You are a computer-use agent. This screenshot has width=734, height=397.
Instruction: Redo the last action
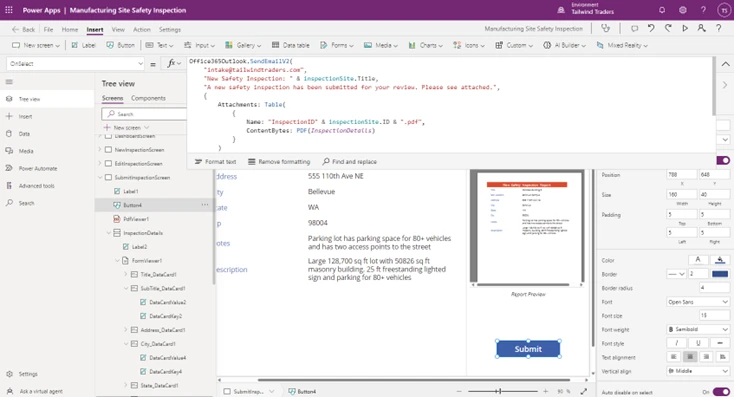tap(668, 29)
